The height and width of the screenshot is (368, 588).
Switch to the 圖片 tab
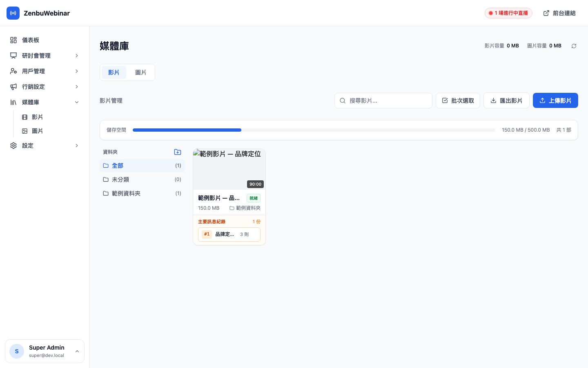(141, 72)
